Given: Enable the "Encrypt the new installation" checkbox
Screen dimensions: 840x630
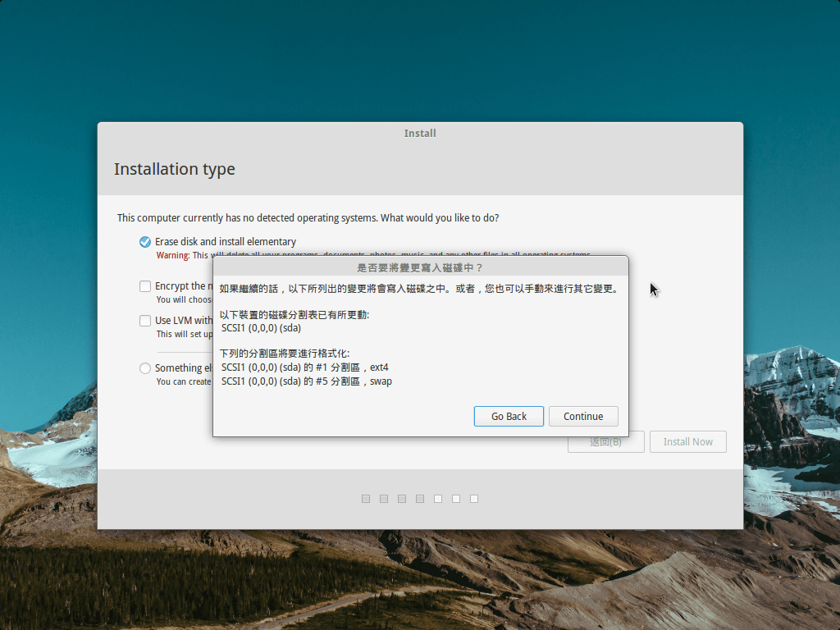Looking at the screenshot, I should pyautogui.click(x=145, y=285).
